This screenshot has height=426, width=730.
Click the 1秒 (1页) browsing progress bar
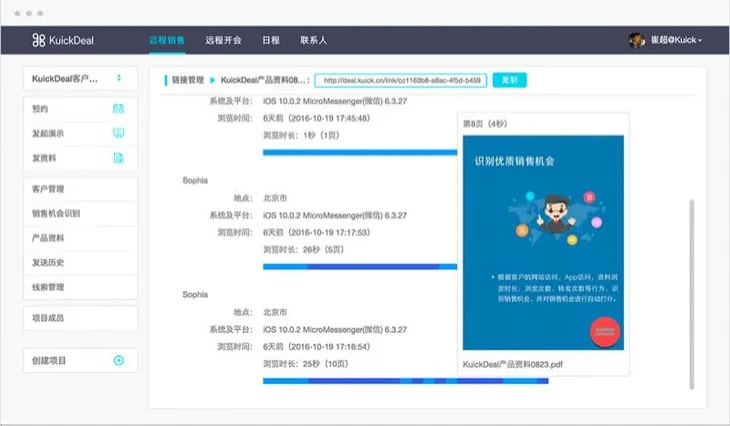tap(360, 152)
